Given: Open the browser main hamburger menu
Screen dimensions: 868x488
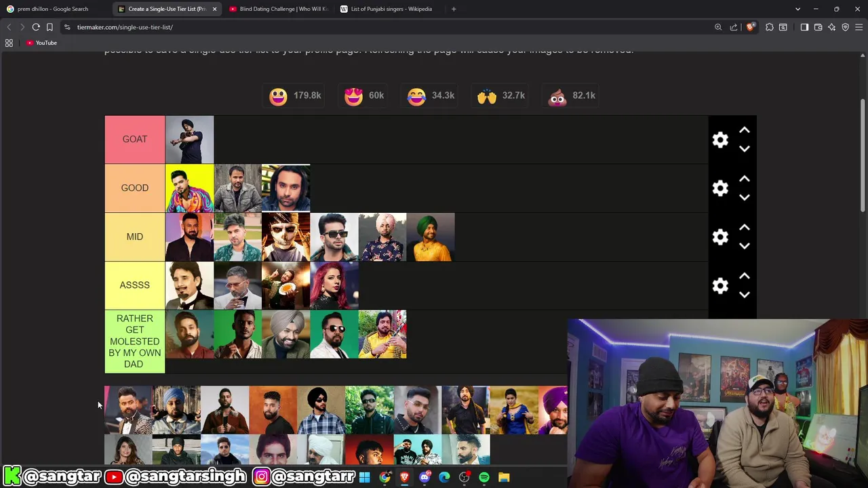Looking at the screenshot, I should [x=859, y=27].
